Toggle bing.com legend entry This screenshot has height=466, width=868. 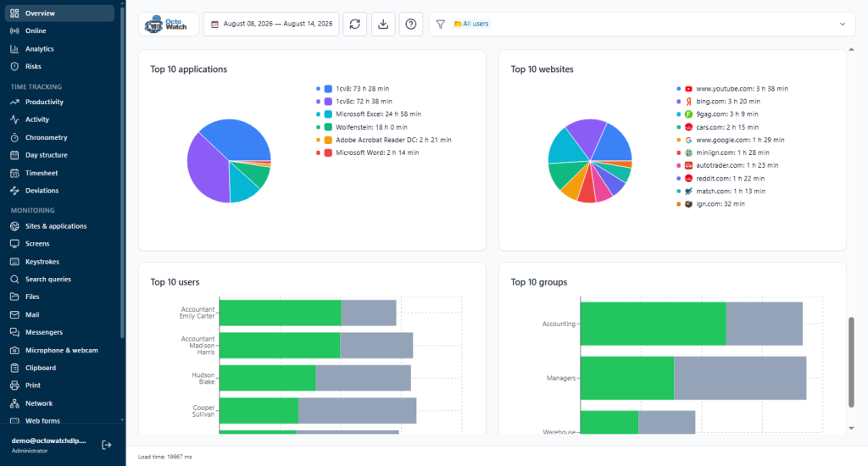[x=719, y=102]
